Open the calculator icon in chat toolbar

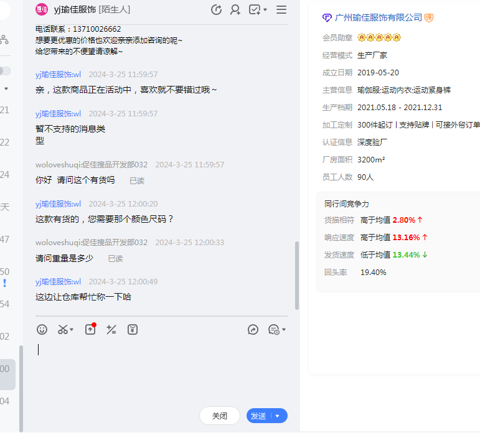(x=111, y=330)
